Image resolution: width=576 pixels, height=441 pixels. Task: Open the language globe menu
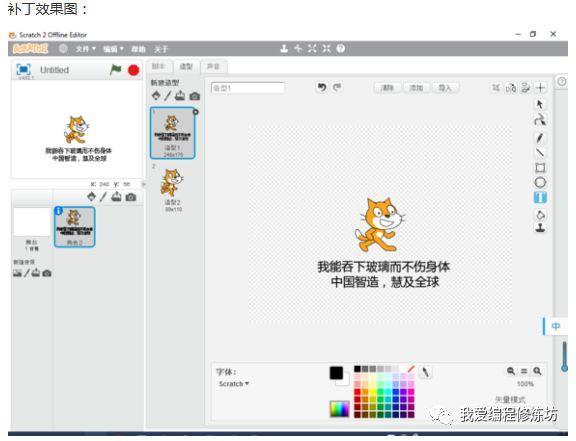[x=63, y=49]
